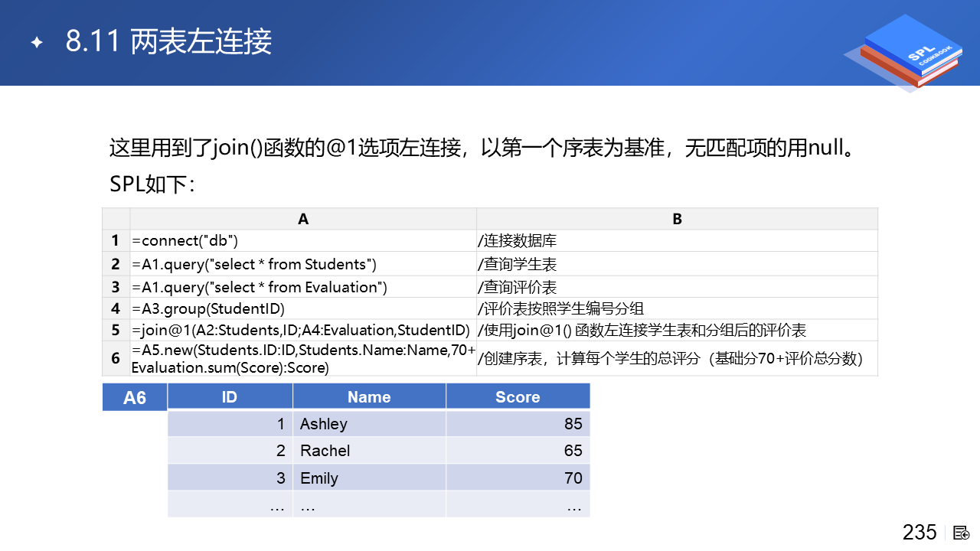Click the star bullet beside the title
Viewport: 980px width, 551px height.
pyautogui.click(x=36, y=42)
